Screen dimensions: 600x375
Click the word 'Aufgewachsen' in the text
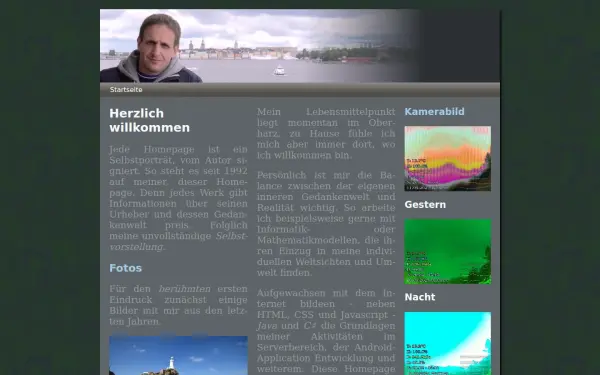point(292,293)
